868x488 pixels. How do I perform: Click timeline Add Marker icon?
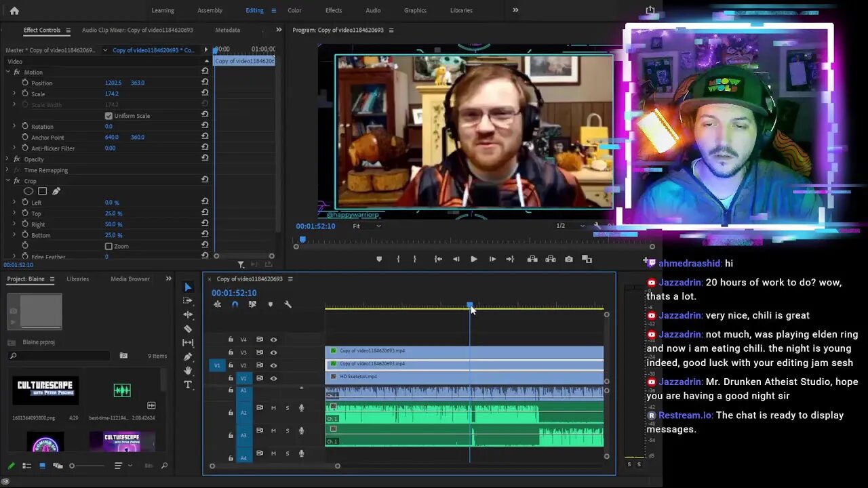[270, 304]
